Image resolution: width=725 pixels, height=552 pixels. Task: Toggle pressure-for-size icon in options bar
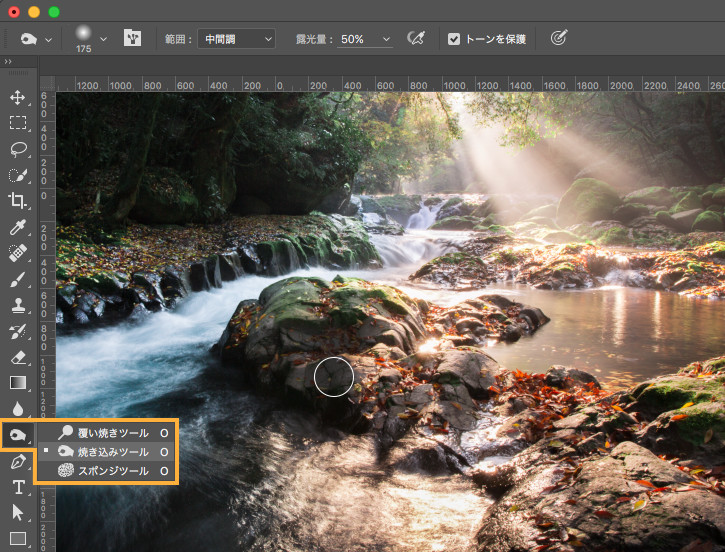(559, 38)
